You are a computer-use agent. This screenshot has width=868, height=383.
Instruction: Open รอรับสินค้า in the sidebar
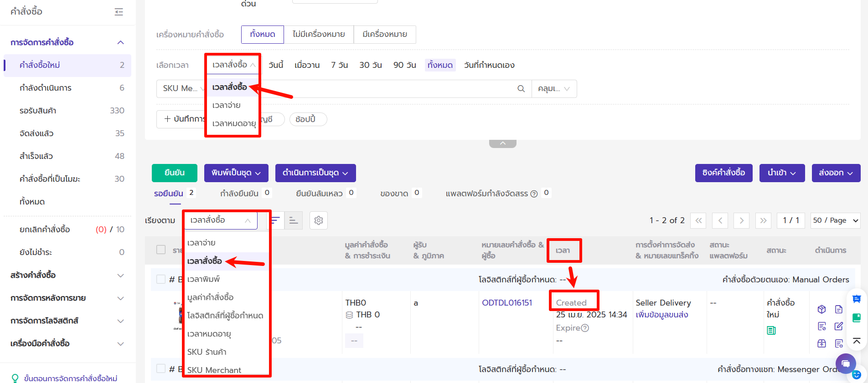67,111
